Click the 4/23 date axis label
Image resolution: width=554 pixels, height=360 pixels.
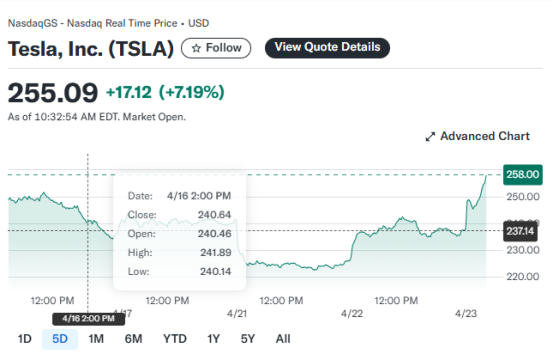tap(466, 314)
